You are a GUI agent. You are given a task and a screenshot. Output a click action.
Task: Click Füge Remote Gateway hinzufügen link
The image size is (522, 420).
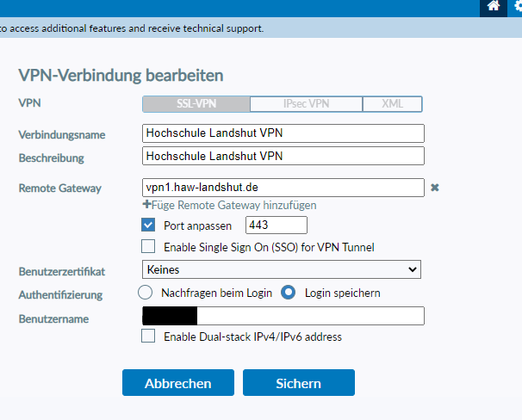(233, 205)
